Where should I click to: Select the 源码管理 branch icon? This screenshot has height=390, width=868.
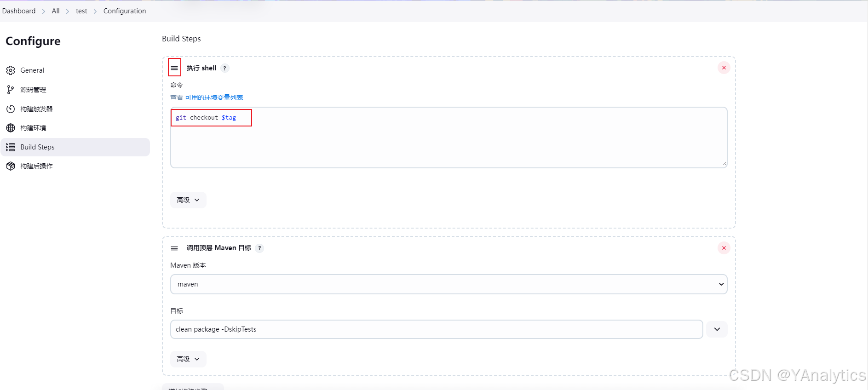(x=11, y=90)
